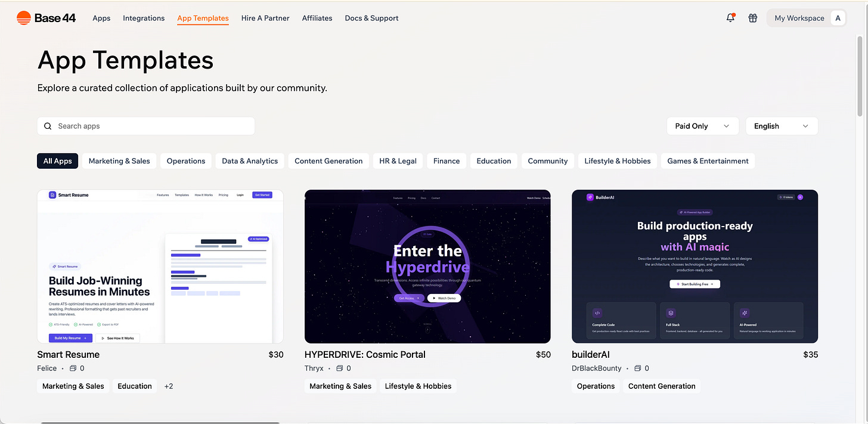Filter by Data & Analytics category
Screen dimensions: 868x424
[x=250, y=161]
